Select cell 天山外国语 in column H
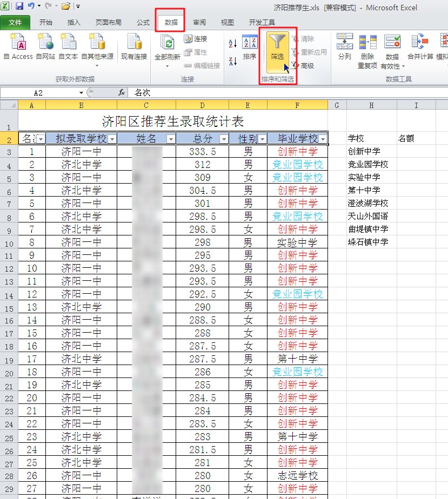 click(x=372, y=217)
